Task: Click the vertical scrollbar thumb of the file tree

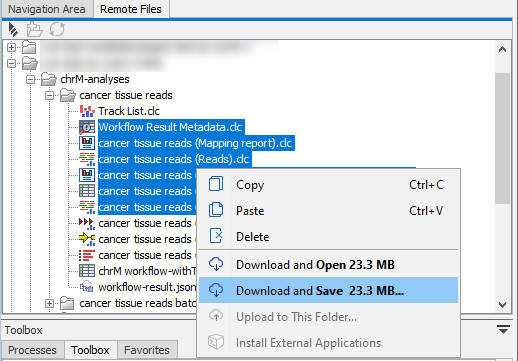Action: [502, 138]
